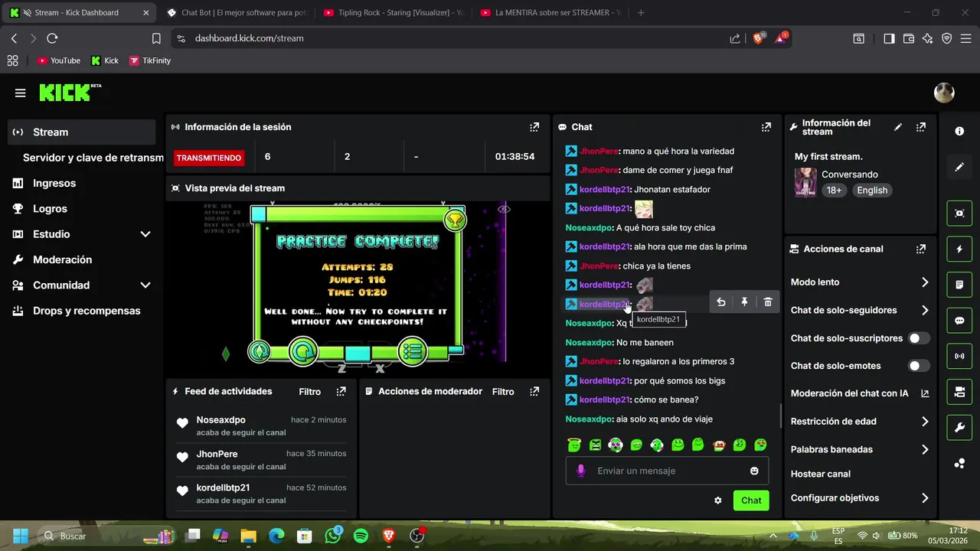Send message with green Chat button
The height and width of the screenshot is (551, 980).
[751, 500]
